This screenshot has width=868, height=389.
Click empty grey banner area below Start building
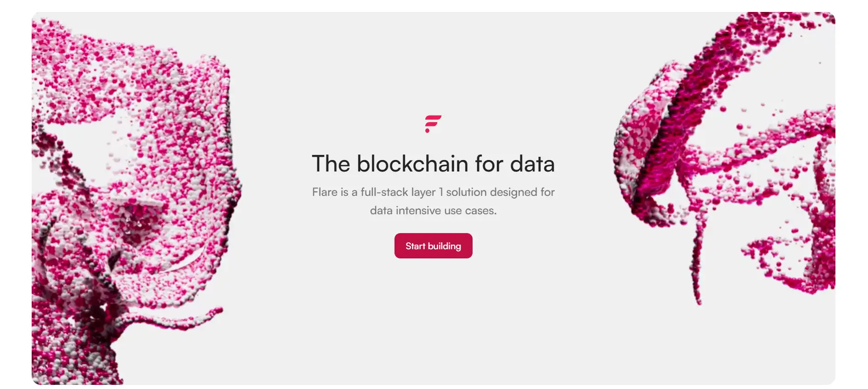click(433, 322)
